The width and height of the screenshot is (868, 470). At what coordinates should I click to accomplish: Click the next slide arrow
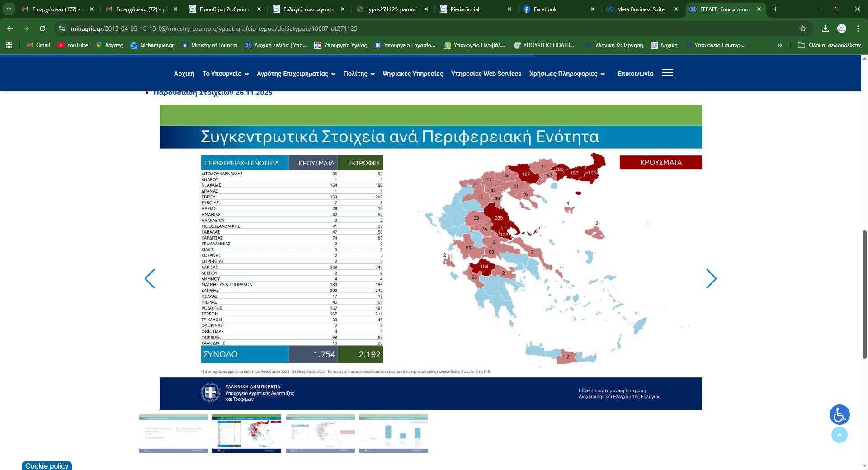(x=711, y=279)
